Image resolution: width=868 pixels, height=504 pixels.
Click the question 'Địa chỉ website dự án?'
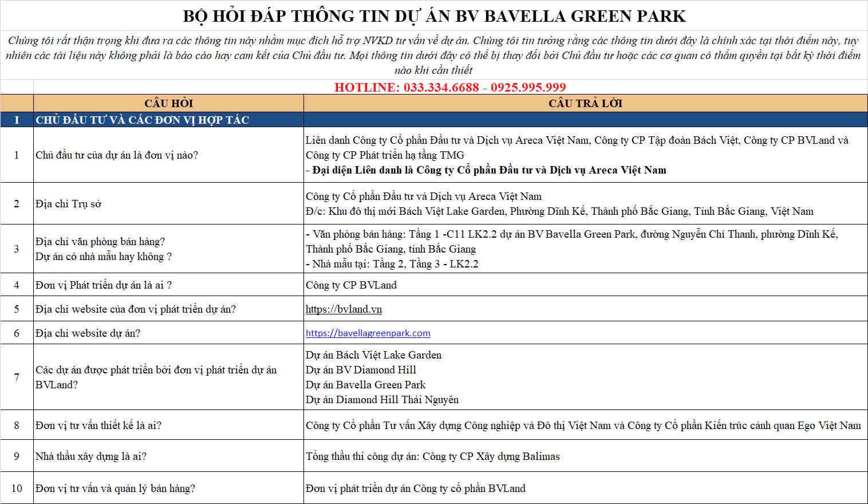click(88, 333)
